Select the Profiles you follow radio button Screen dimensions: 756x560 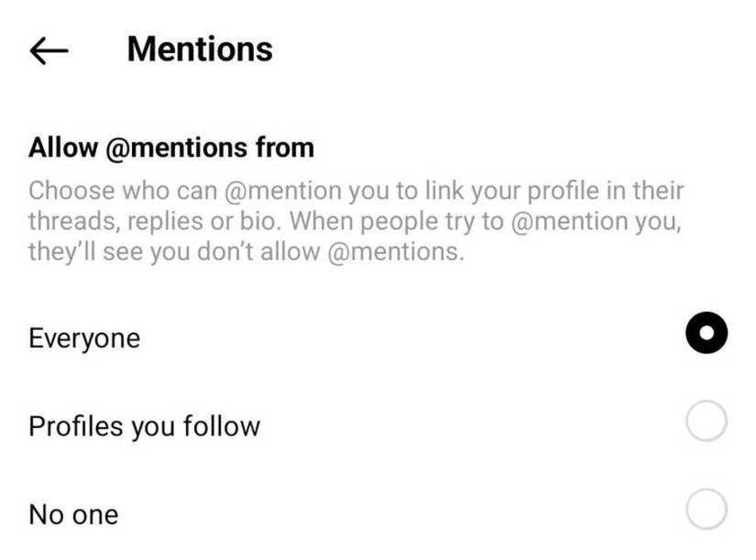(x=706, y=422)
